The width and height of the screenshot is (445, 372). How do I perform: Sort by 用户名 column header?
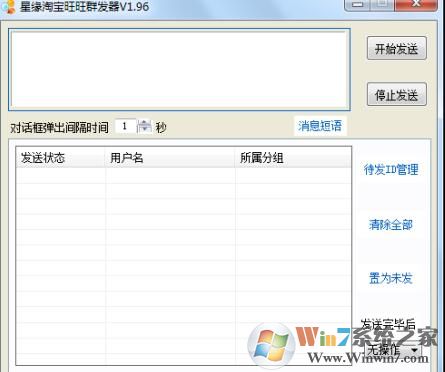[x=170, y=158]
